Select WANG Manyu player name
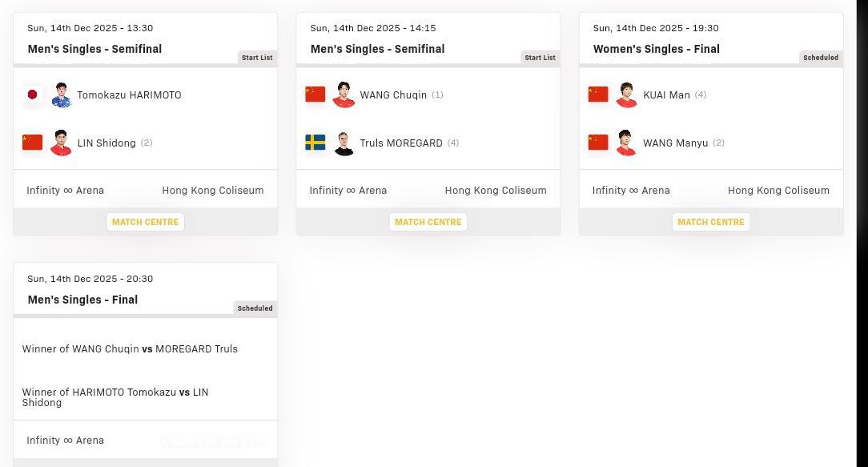The width and height of the screenshot is (868, 467). [x=675, y=143]
